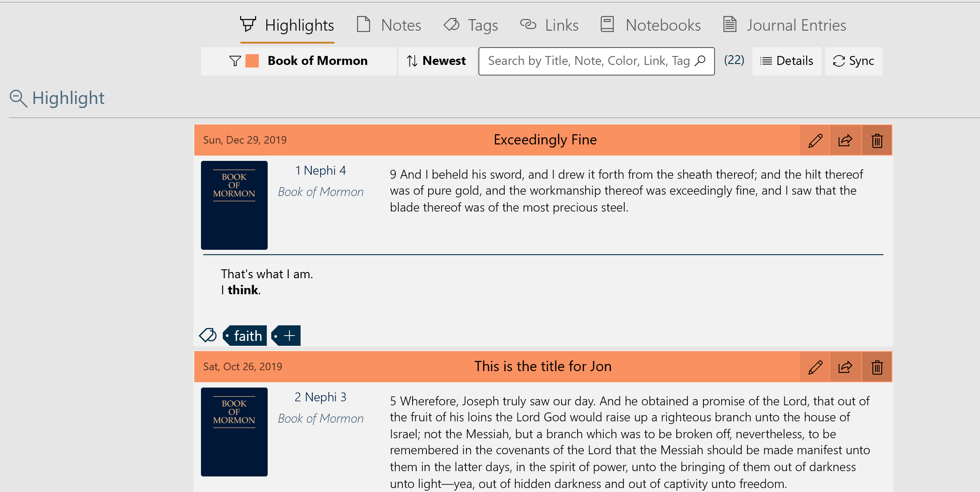Share the "This is the title for Jon" highlight
980x492 pixels.
coord(845,367)
